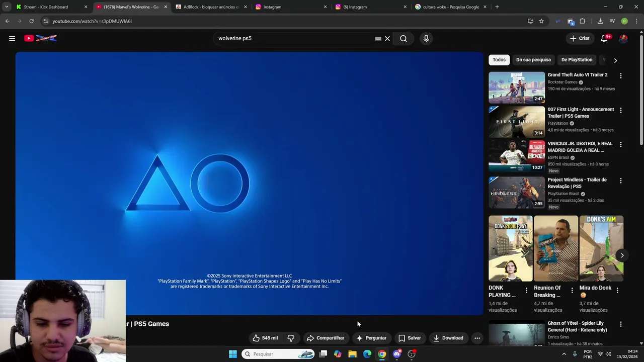Viewport: 644px width, 362px height.
Task: Run search with the magnifier button
Action: 404,38
